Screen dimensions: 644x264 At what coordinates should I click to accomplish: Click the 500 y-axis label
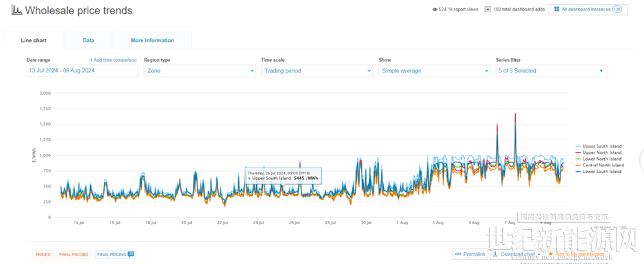[47, 187]
